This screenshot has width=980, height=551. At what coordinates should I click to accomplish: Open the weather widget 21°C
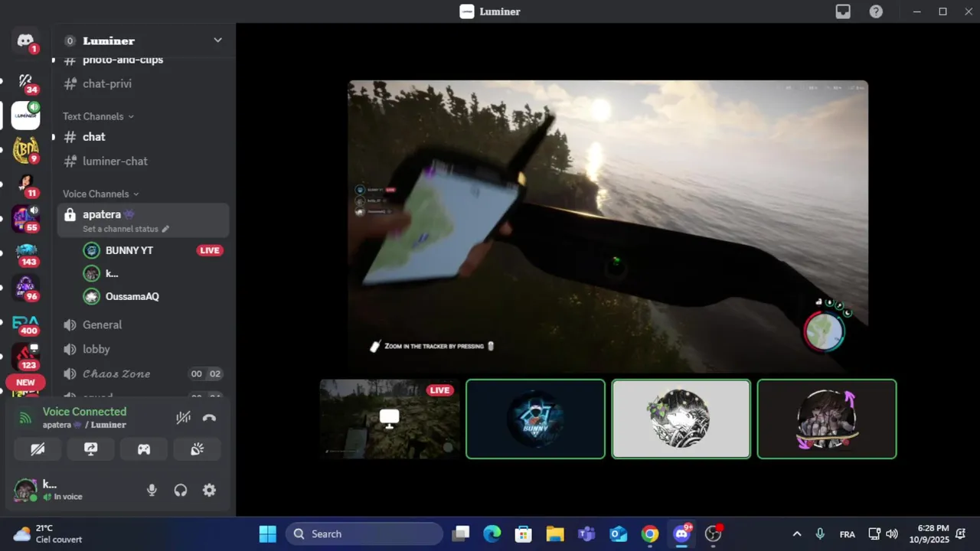(x=47, y=533)
